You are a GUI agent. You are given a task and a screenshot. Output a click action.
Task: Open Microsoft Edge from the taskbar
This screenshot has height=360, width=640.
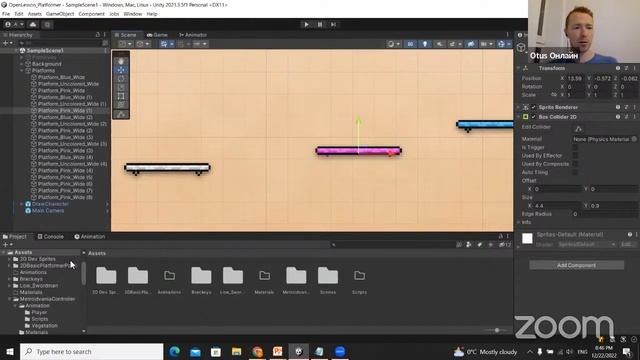[x=175, y=351]
